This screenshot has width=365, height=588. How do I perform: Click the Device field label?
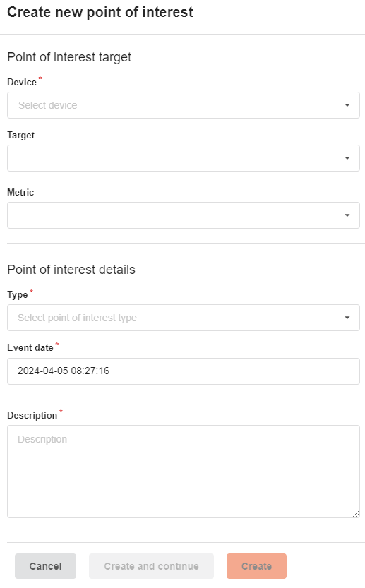[x=22, y=82]
